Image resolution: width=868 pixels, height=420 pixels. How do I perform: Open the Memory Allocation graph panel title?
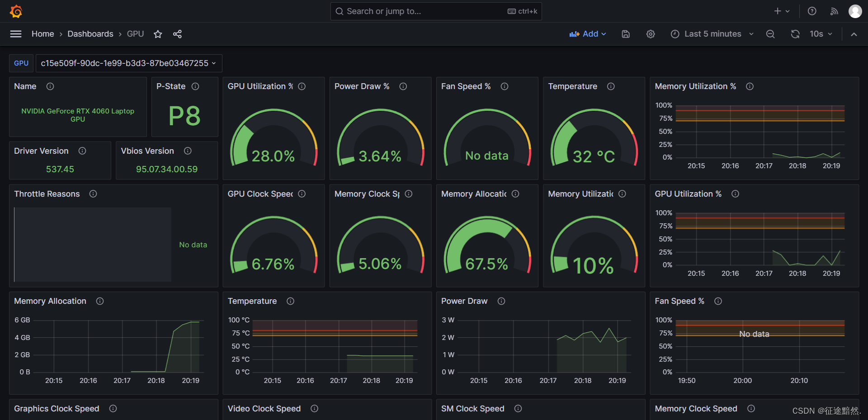(x=50, y=301)
